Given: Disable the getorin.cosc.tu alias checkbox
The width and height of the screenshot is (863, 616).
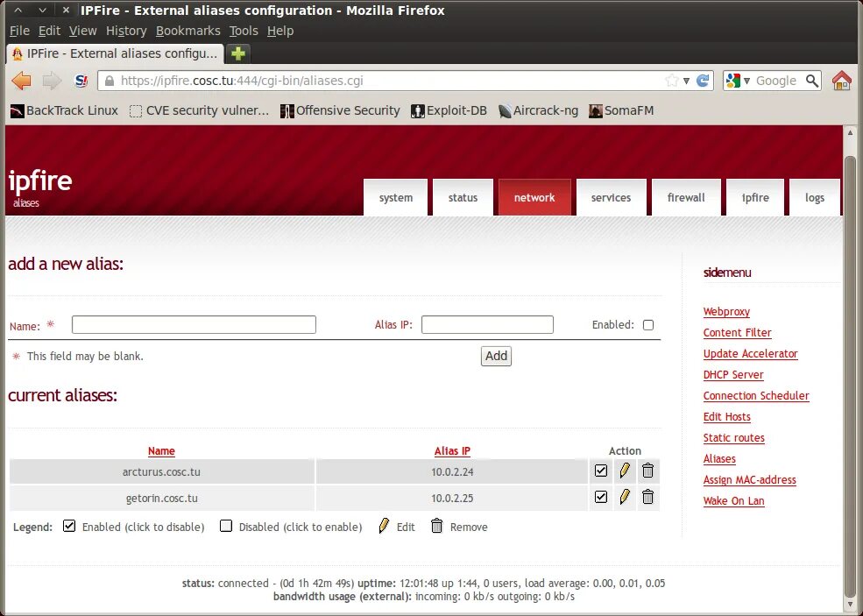Looking at the screenshot, I should pyautogui.click(x=601, y=497).
